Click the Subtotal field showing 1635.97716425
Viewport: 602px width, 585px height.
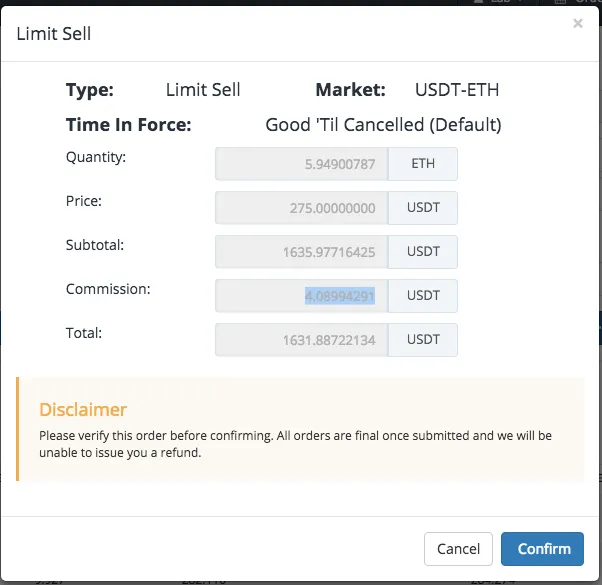(x=301, y=252)
